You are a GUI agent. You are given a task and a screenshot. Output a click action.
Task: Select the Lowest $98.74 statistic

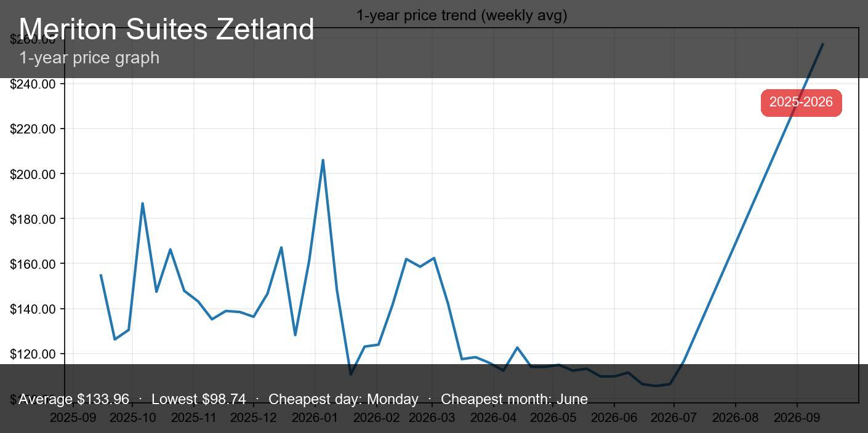pyautogui.click(x=198, y=399)
